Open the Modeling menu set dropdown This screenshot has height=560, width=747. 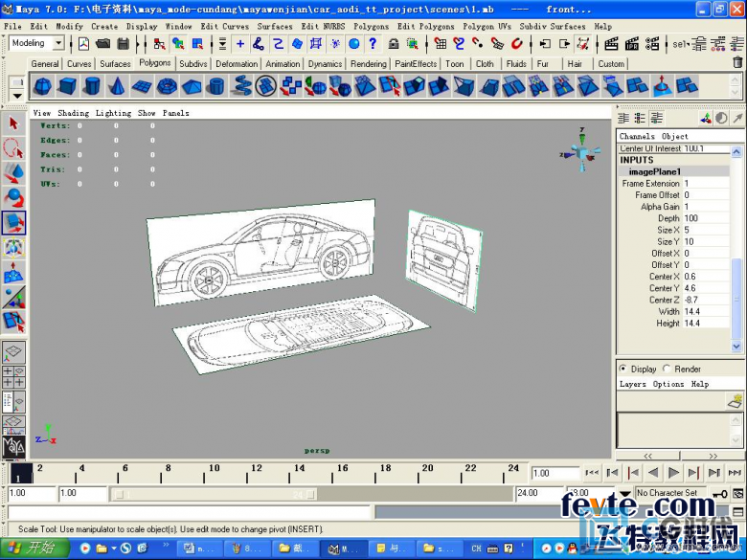[58, 43]
